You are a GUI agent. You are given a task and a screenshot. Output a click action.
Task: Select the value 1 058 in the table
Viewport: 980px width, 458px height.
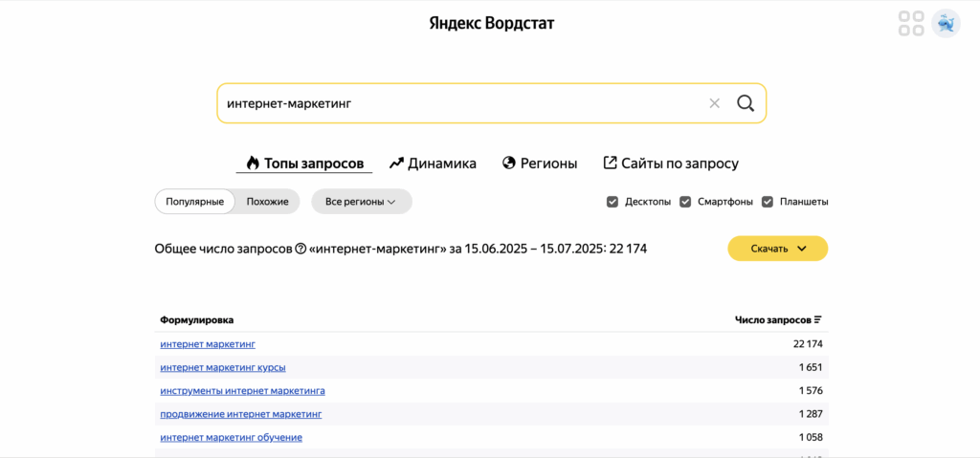click(811, 437)
